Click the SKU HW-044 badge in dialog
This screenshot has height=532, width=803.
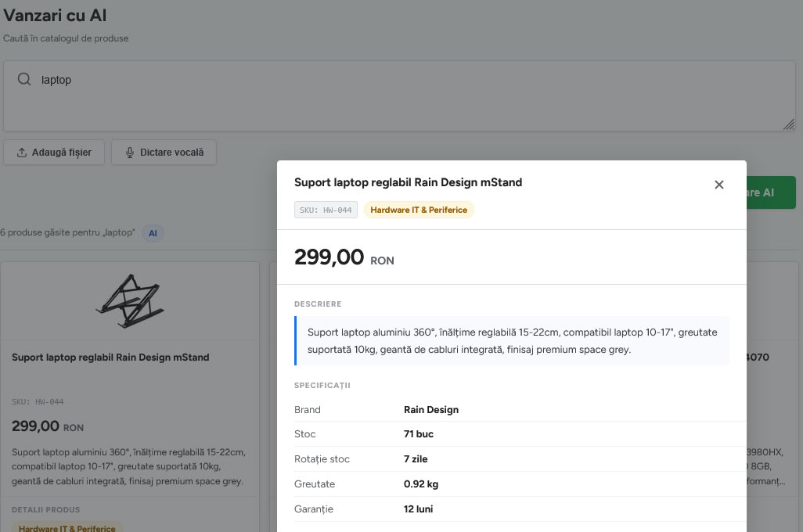[326, 210]
